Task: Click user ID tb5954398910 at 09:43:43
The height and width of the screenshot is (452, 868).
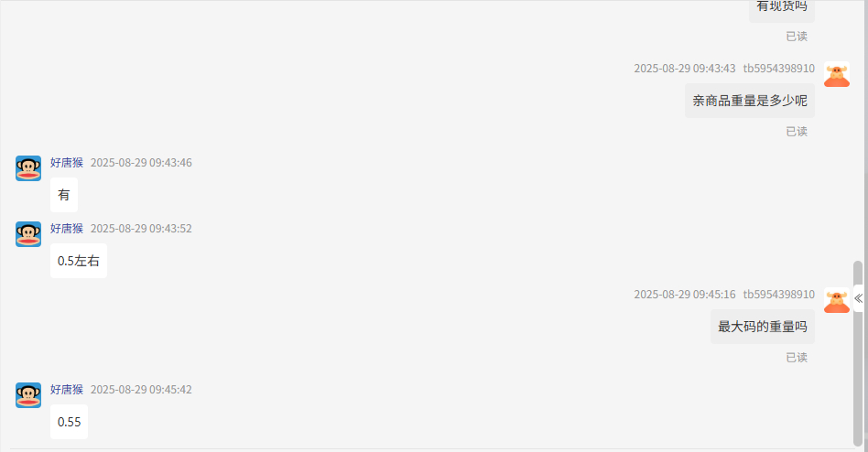Action: [779, 69]
